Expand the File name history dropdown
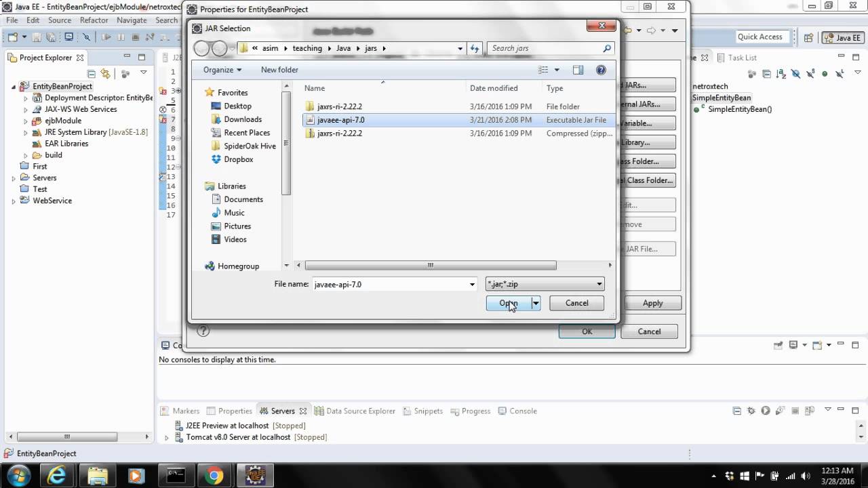The width and height of the screenshot is (868, 488). pos(473,284)
